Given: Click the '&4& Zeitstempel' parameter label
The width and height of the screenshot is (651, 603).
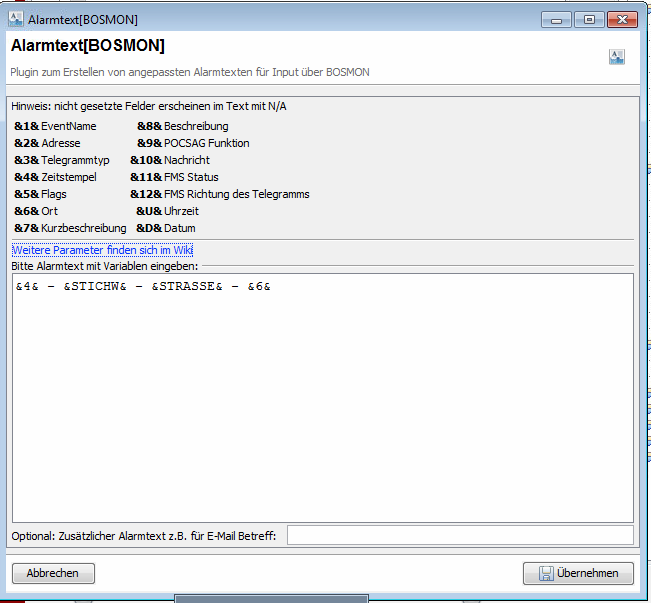Looking at the screenshot, I should point(55,177).
